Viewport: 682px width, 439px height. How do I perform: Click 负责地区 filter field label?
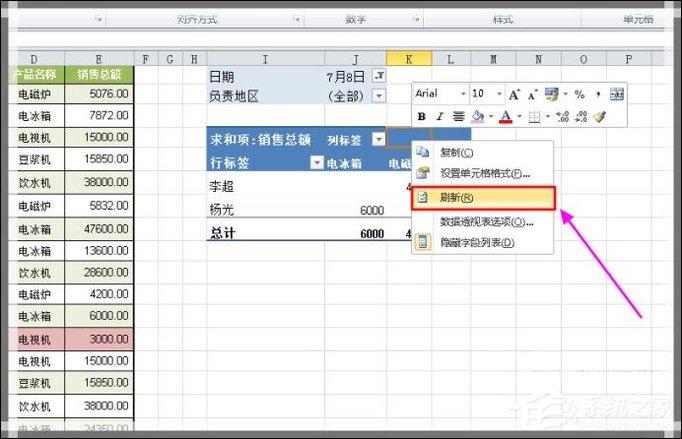tap(234, 96)
